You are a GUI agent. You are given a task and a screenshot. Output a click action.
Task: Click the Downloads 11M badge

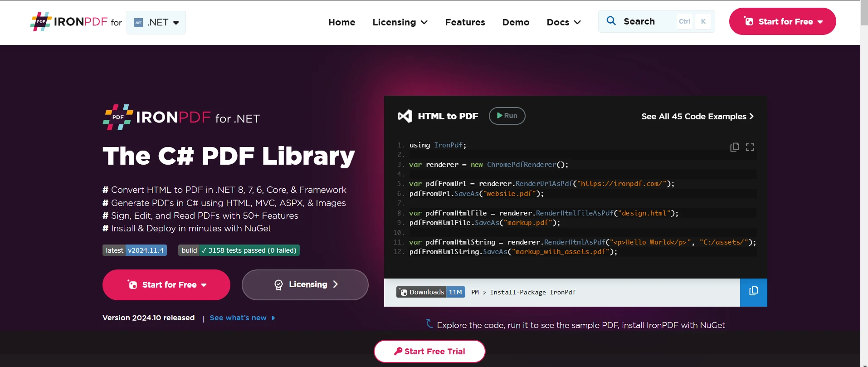[431, 292]
